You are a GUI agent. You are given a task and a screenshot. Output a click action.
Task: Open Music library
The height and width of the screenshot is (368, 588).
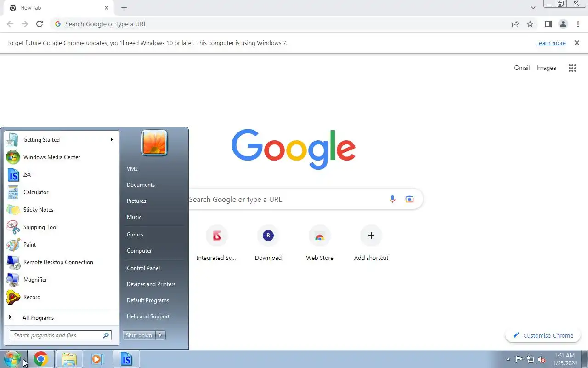tap(134, 217)
